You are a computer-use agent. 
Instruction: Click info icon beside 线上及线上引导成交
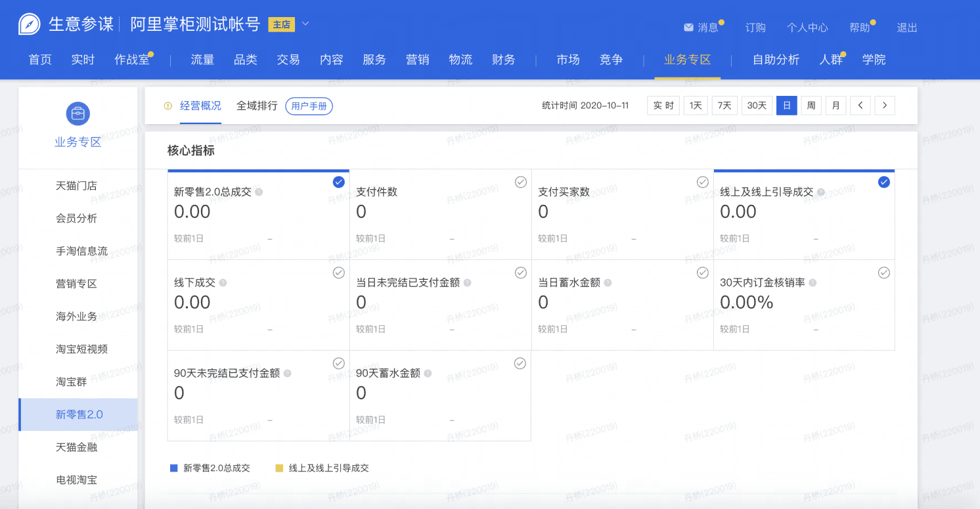tap(820, 192)
